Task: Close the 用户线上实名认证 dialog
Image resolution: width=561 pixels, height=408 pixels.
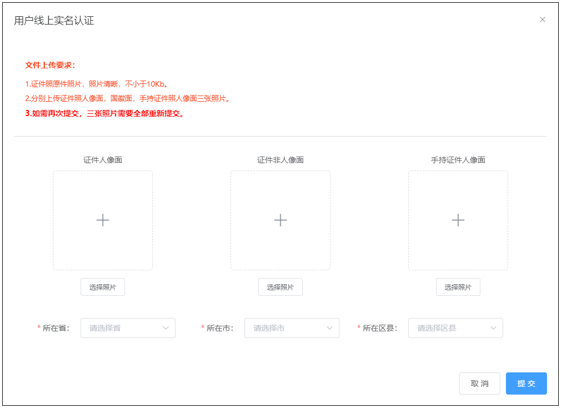Action: 542,20
